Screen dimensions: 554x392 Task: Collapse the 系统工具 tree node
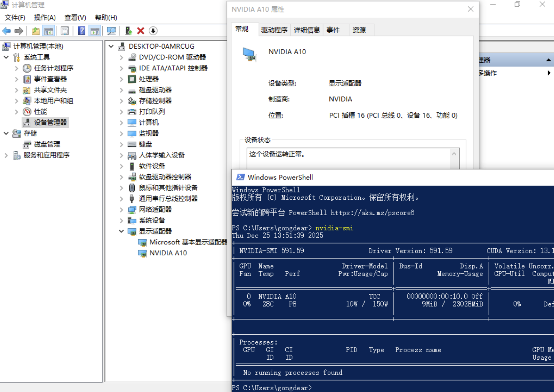pyautogui.click(x=6, y=57)
